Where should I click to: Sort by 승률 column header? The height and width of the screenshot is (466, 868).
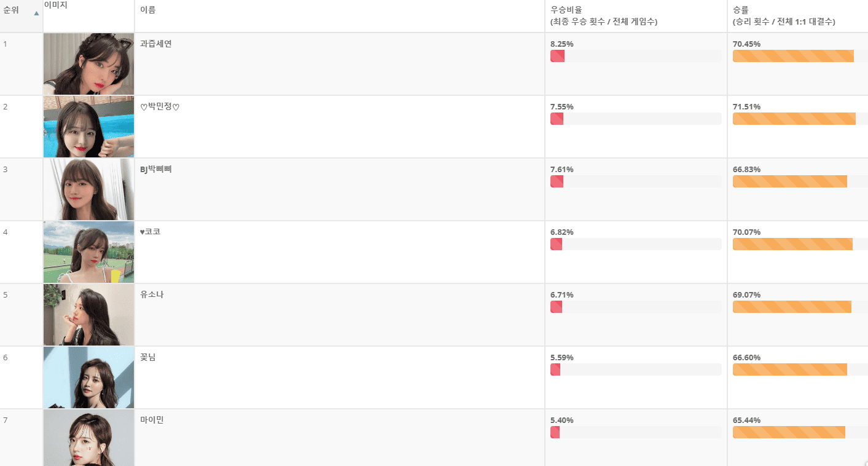(x=797, y=16)
